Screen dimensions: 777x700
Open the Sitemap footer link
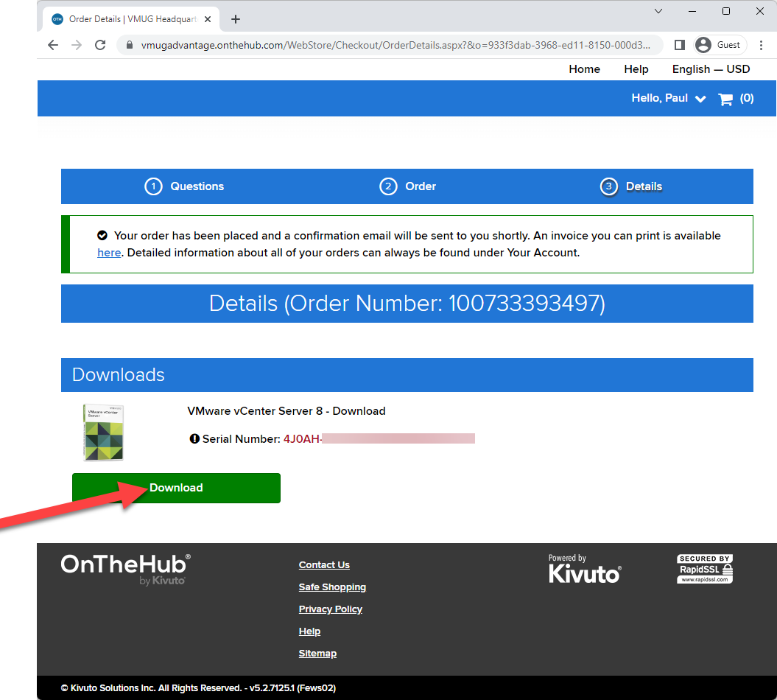click(x=317, y=654)
